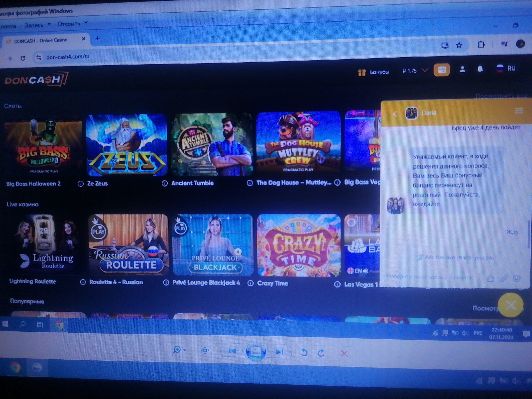Open the chat hamburger menu
This screenshot has width=532, height=399.
coord(519,111)
